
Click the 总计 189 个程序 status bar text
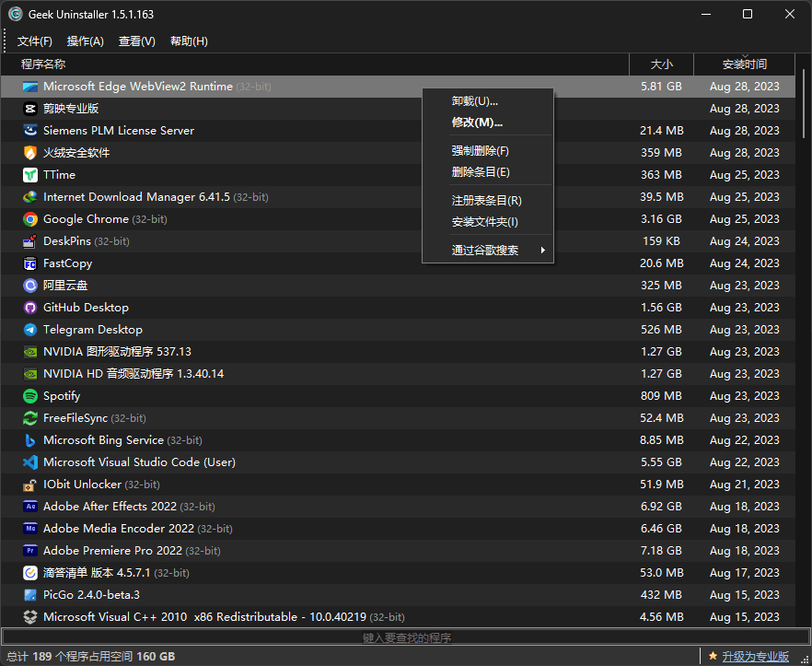pos(90,657)
